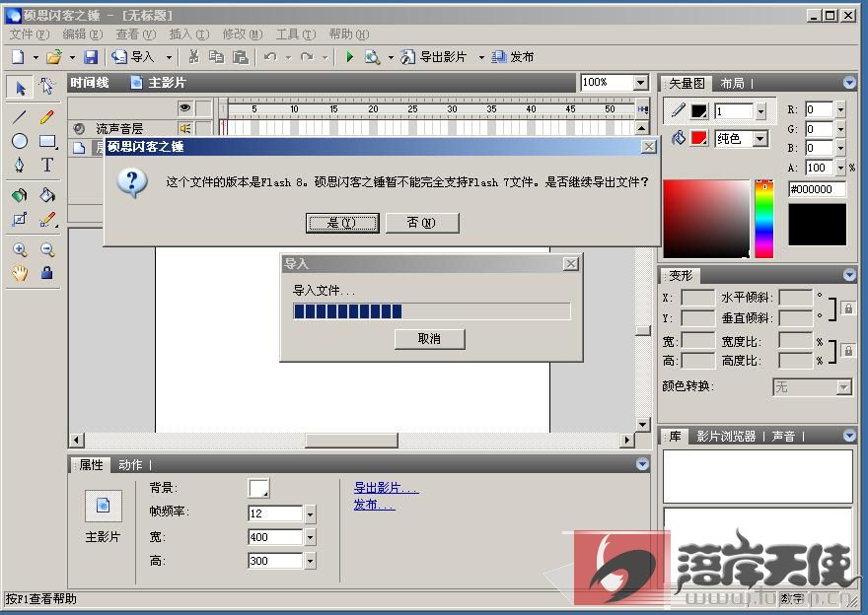Toggle the 流声音层 speaker icon
Viewport: 868px width, 615px height.
(184, 129)
